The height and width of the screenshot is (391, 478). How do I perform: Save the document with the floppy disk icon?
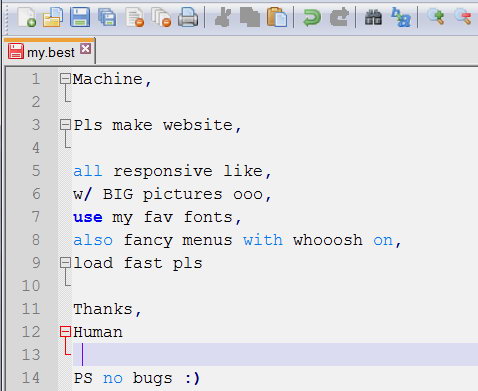(x=80, y=17)
